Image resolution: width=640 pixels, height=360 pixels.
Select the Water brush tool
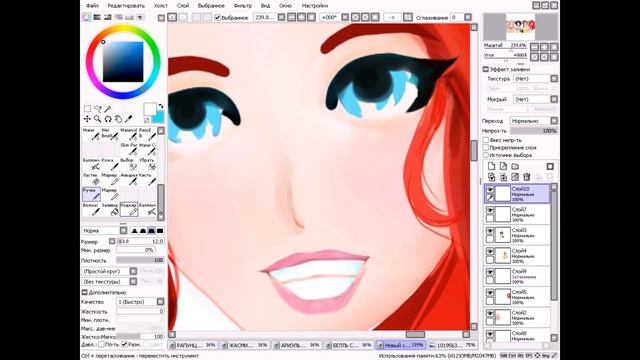tap(90, 134)
